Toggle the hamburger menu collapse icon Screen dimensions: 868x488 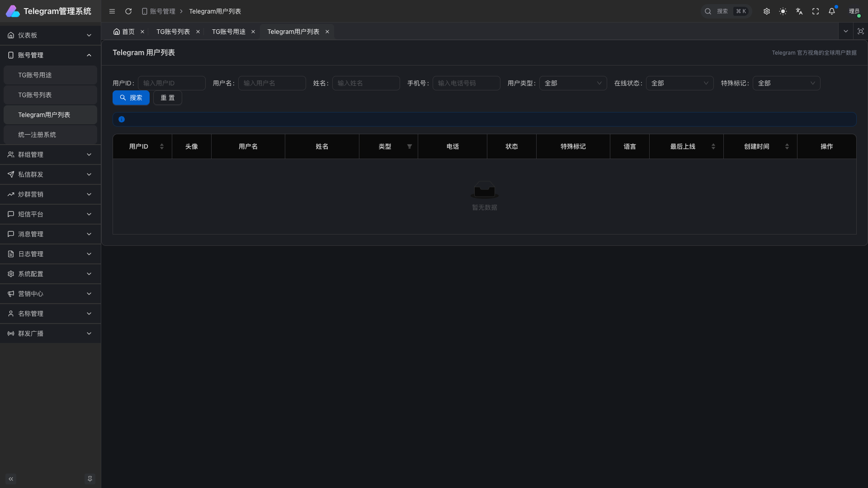point(112,11)
